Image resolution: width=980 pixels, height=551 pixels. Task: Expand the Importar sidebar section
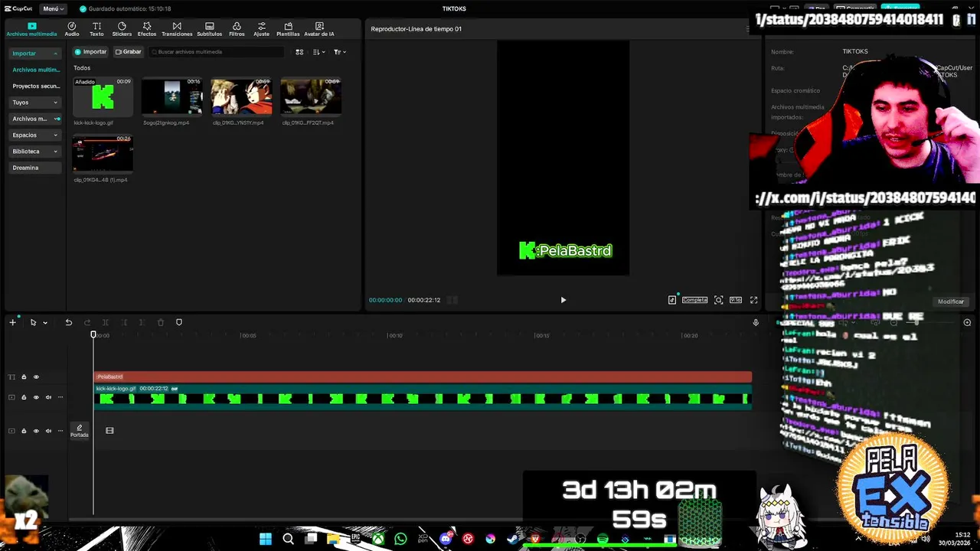34,54
